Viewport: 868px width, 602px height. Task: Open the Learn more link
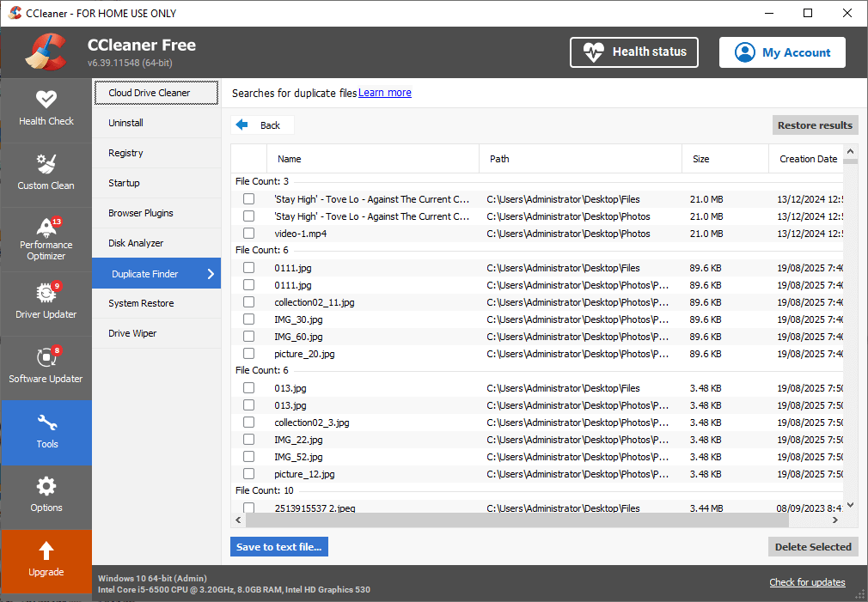[x=385, y=93]
